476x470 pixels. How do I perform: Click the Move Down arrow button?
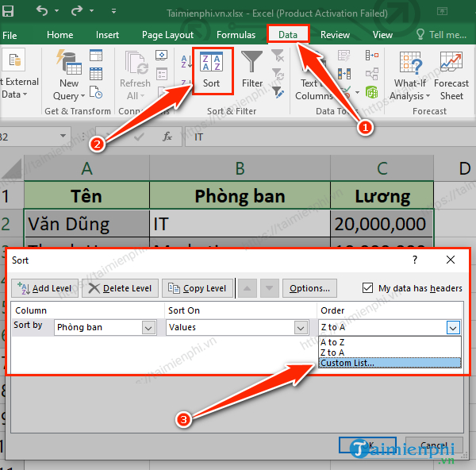tap(269, 288)
